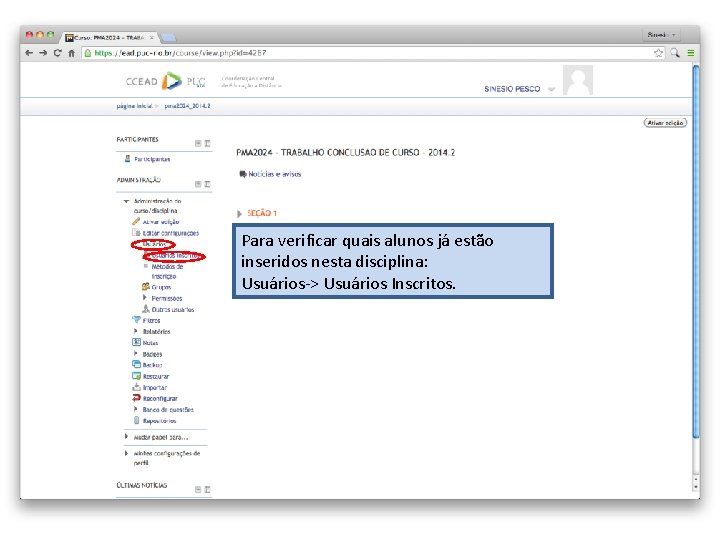Viewport: 720px width, 540px height.
Task: Click the SINESIO PESCO user name
Action: [512, 89]
